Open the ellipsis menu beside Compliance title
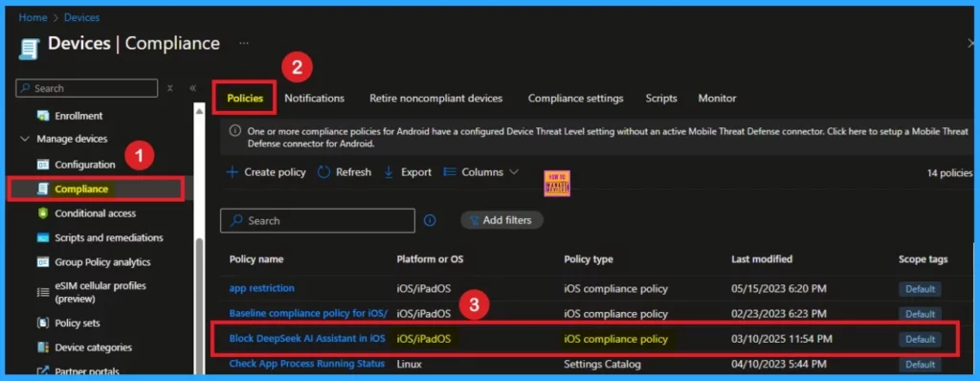The width and height of the screenshot is (980, 381). tap(244, 43)
